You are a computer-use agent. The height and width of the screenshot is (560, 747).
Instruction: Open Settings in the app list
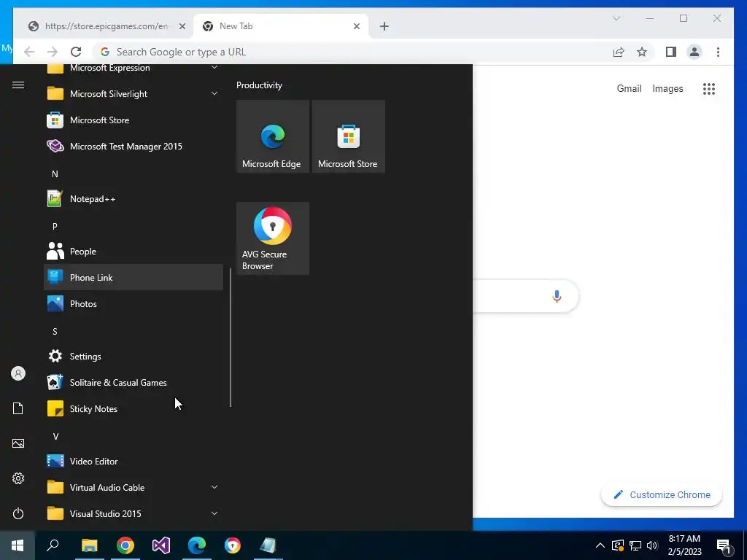point(133,356)
